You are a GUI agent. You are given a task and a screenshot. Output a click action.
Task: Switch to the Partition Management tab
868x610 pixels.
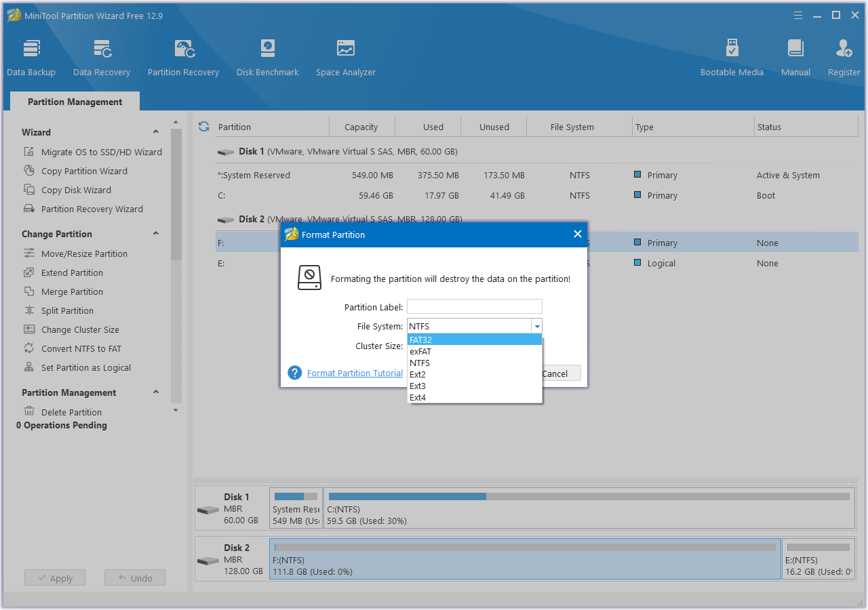click(75, 102)
